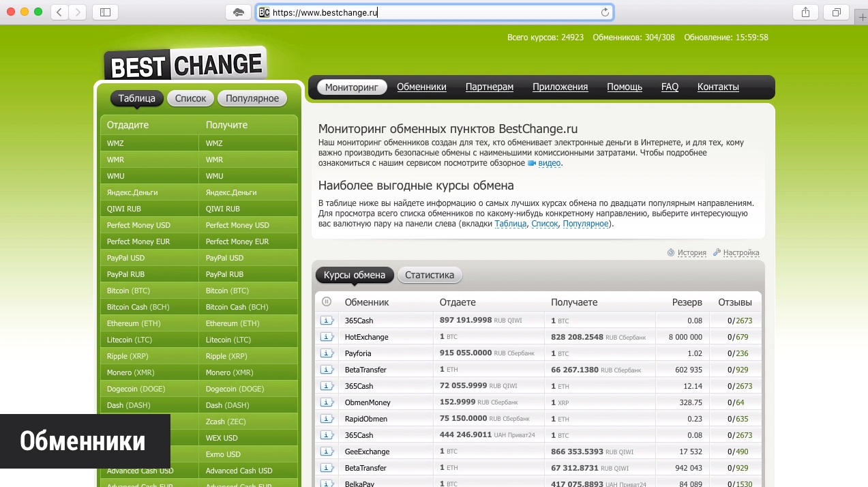The image size is (868, 487).
Task: Click the BestChange logo
Action: (x=185, y=65)
